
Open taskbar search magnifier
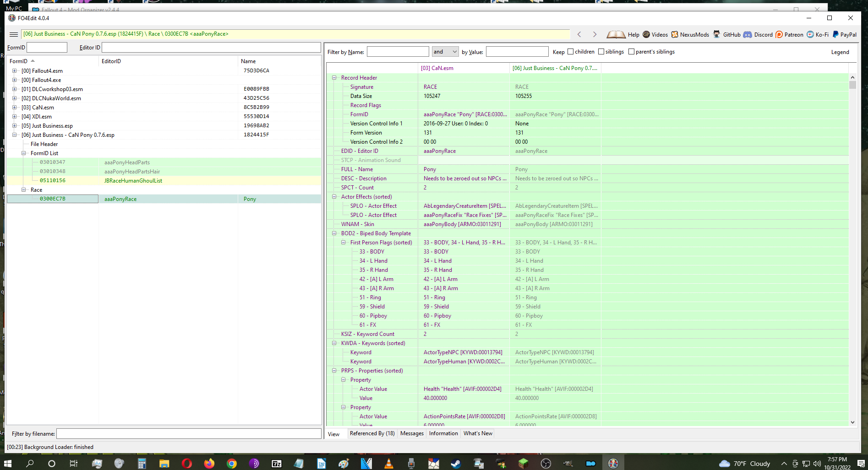click(x=30, y=464)
